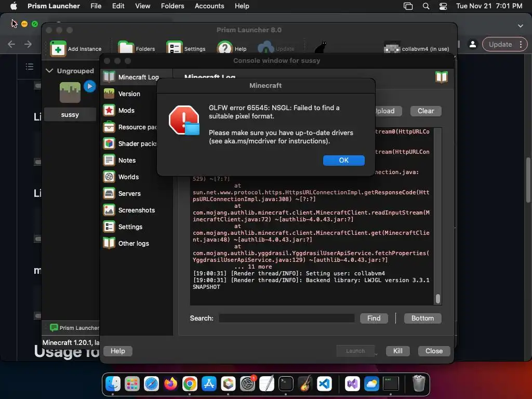
Task: Click the browser Update button
Action: pos(500,45)
